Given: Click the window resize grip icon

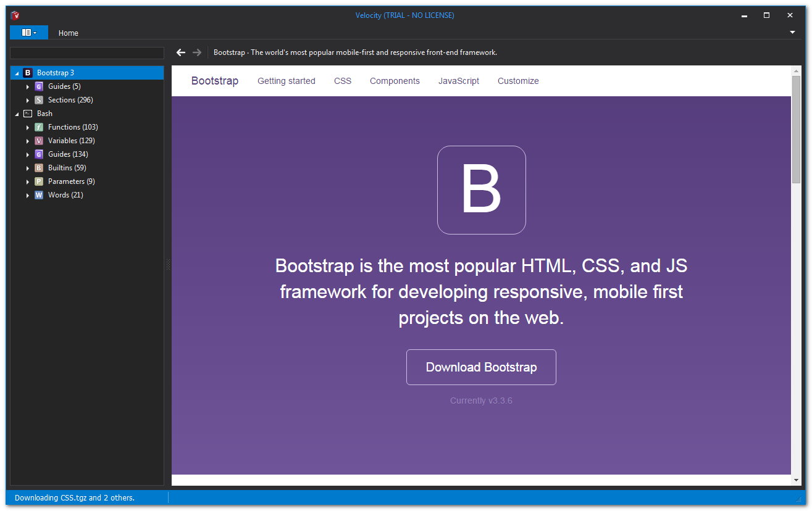Looking at the screenshot, I should [798, 499].
